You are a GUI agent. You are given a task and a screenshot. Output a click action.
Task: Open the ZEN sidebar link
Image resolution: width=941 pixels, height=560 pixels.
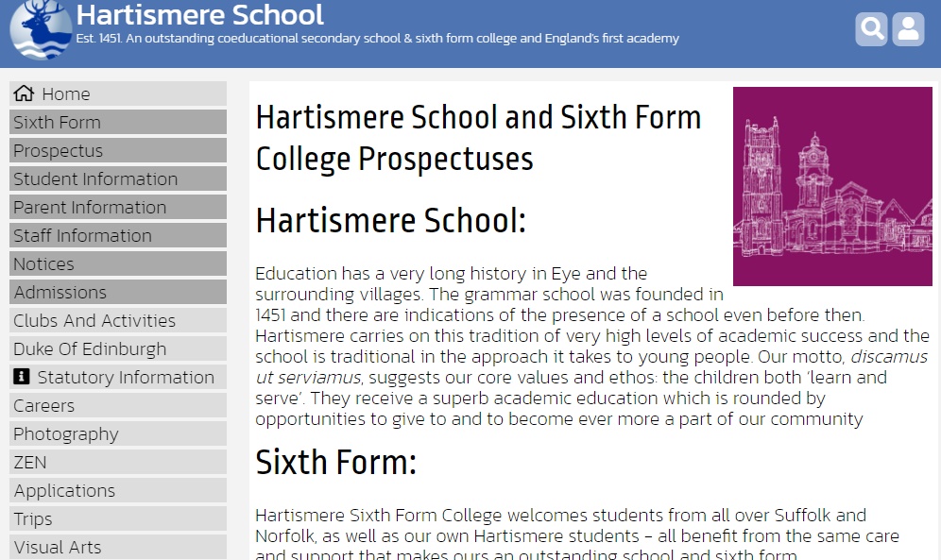click(118, 463)
